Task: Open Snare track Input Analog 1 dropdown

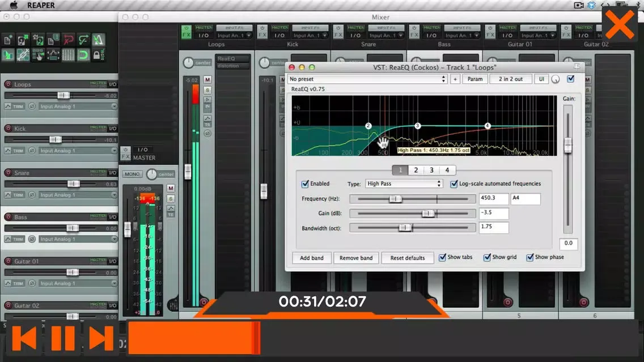Action: 78,195
